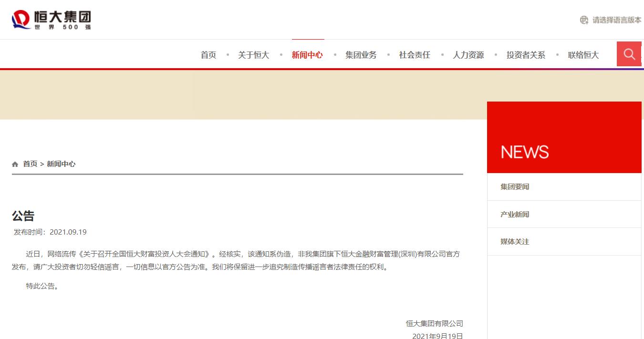Click the red NEWS sidebar header
The height and width of the screenshot is (339, 644).
564,137
